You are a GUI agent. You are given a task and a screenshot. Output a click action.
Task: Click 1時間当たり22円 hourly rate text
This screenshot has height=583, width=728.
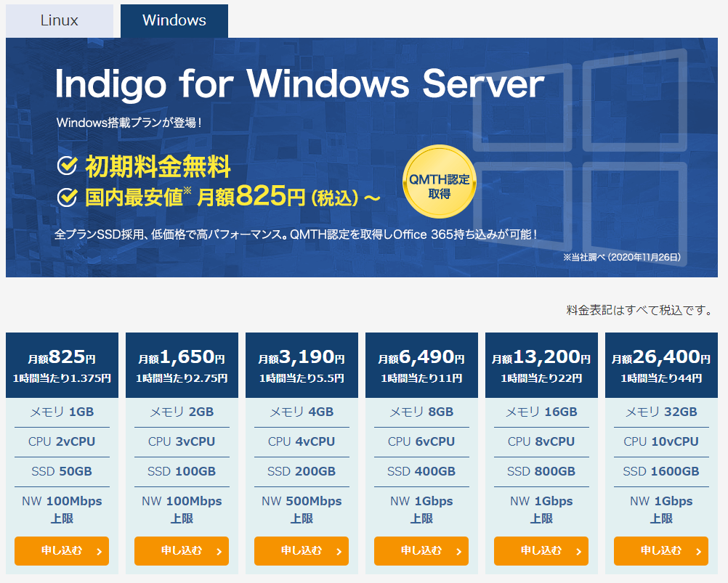pyautogui.click(x=541, y=378)
